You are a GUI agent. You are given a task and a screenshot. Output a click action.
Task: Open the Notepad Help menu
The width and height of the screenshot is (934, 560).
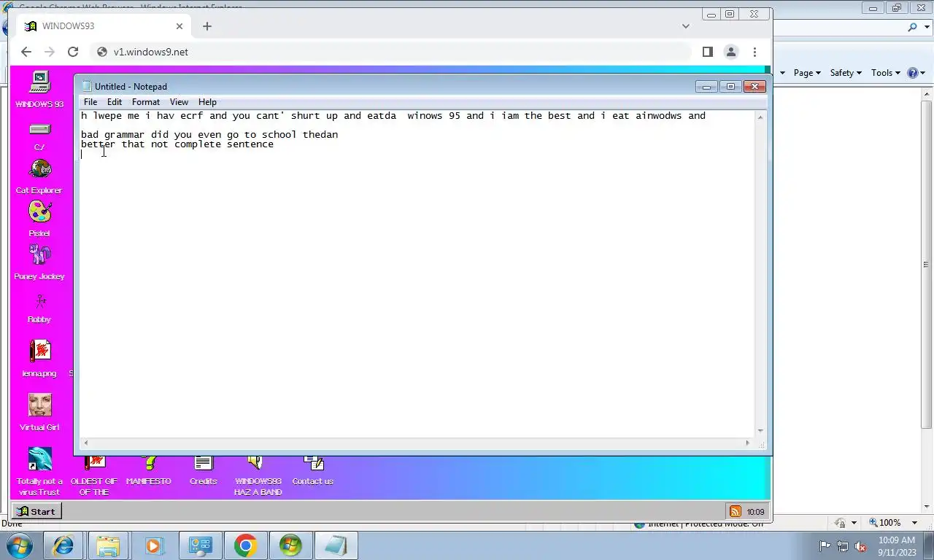click(207, 102)
